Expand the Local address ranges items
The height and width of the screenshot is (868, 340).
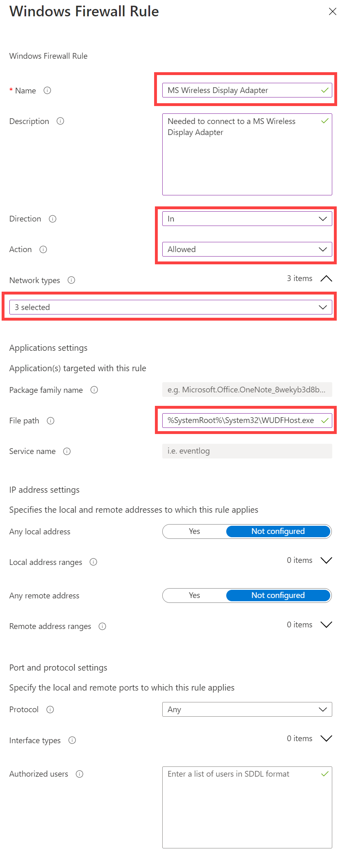click(326, 560)
